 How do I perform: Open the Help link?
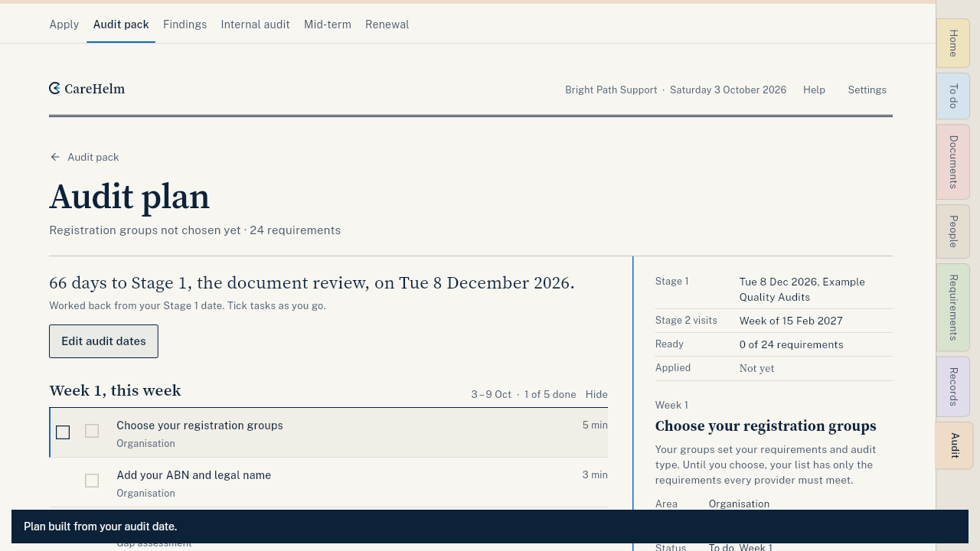[x=814, y=90]
